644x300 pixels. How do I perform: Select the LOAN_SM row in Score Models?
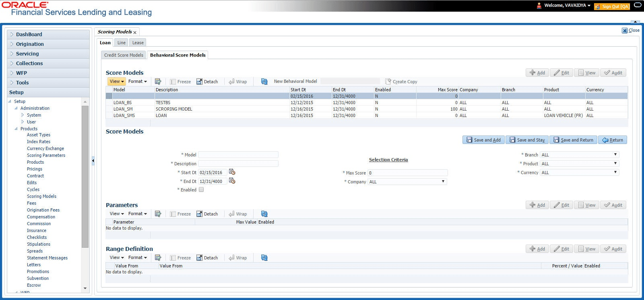click(366, 109)
